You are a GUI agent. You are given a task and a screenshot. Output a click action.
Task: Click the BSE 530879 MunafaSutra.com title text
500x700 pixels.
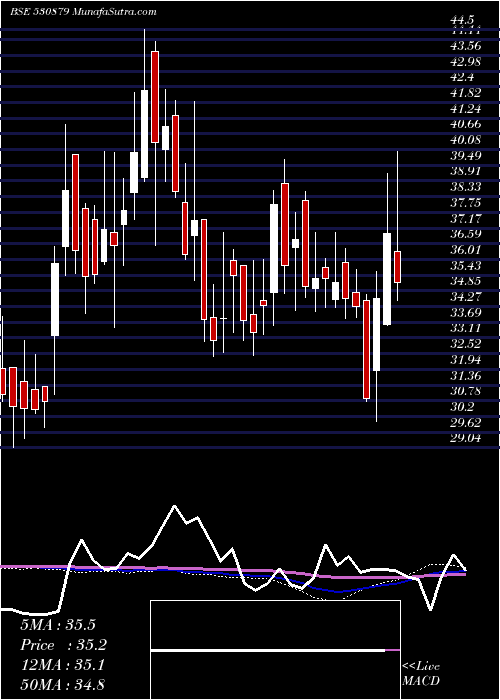coord(83,12)
